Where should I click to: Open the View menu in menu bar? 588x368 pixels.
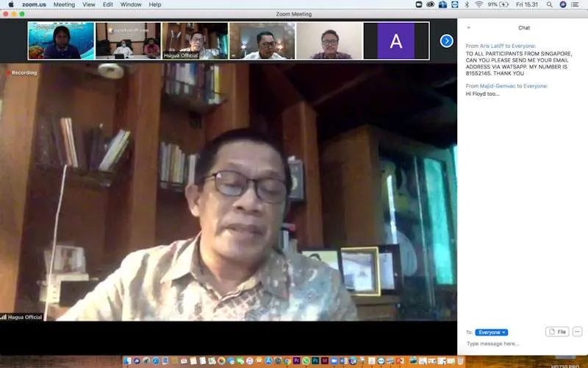coord(89,4)
